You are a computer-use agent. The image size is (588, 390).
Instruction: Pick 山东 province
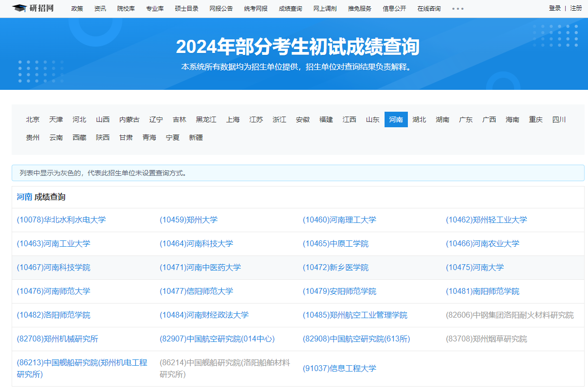pos(373,119)
